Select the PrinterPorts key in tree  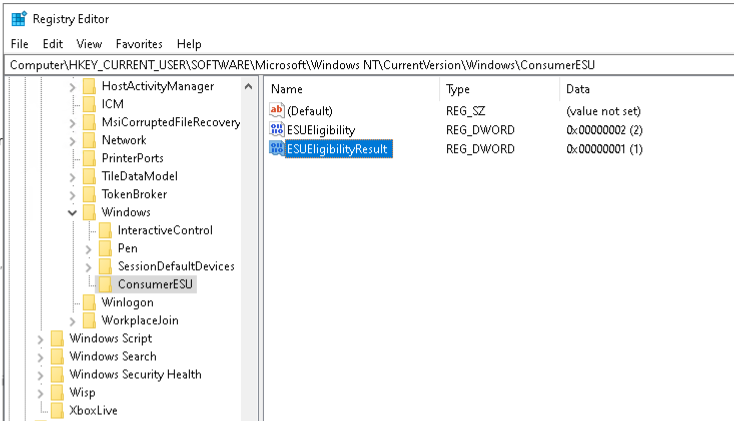coord(132,159)
